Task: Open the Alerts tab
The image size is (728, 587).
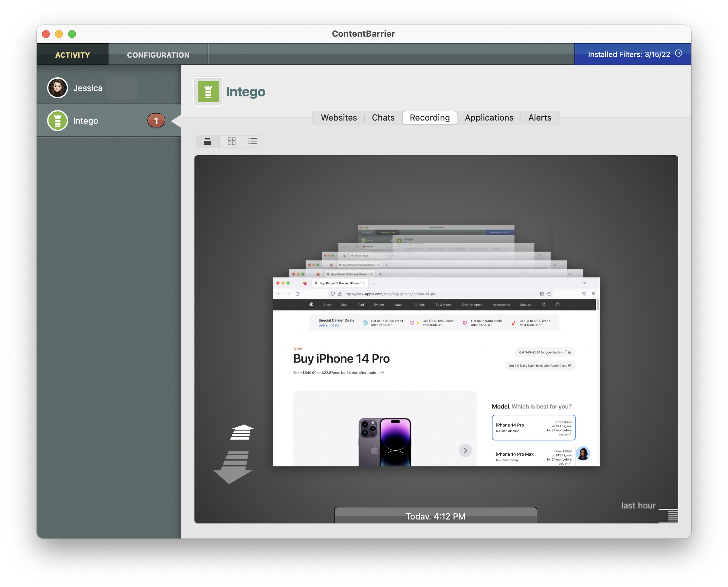Action: [x=539, y=118]
